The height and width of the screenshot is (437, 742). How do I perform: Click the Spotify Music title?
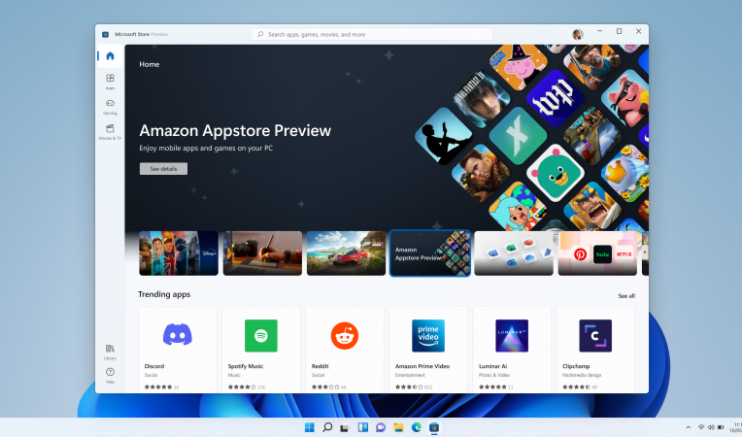click(x=245, y=366)
